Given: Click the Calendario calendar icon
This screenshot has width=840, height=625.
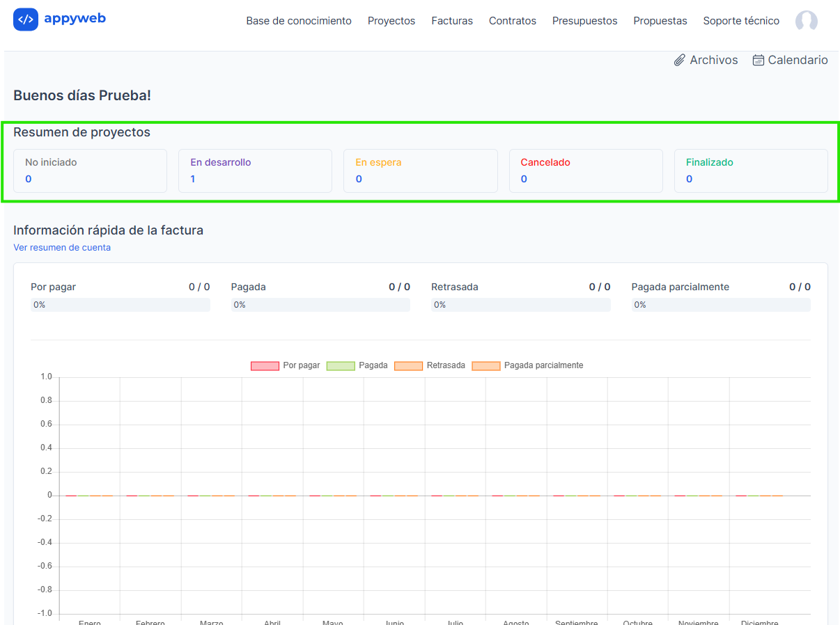Looking at the screenshot, I should (x=759, y=61).
